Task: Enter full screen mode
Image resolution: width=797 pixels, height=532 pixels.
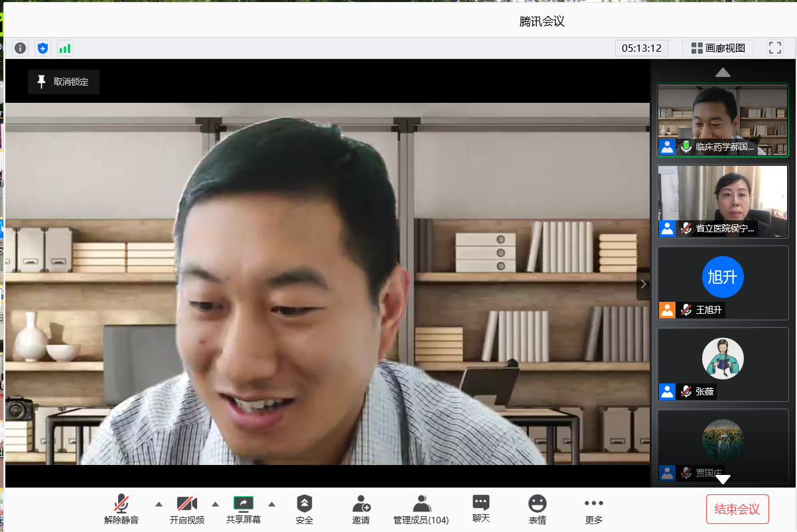Action: click(774, 48)
